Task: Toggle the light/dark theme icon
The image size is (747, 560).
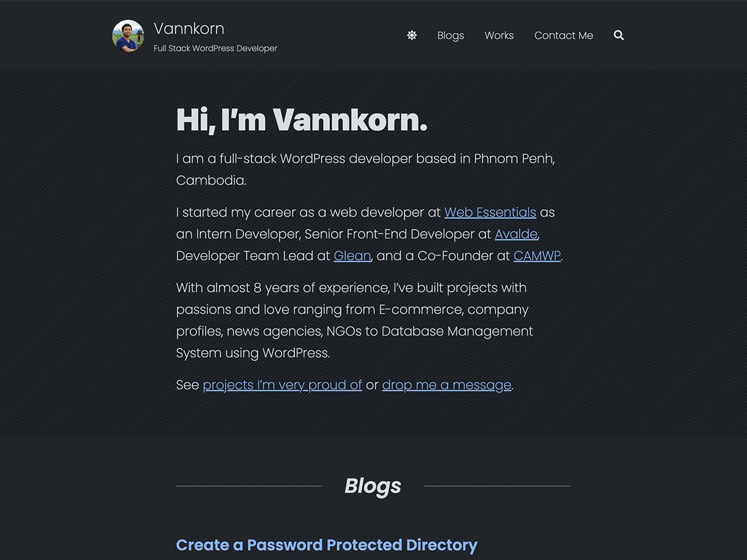Action: (411, 35)
